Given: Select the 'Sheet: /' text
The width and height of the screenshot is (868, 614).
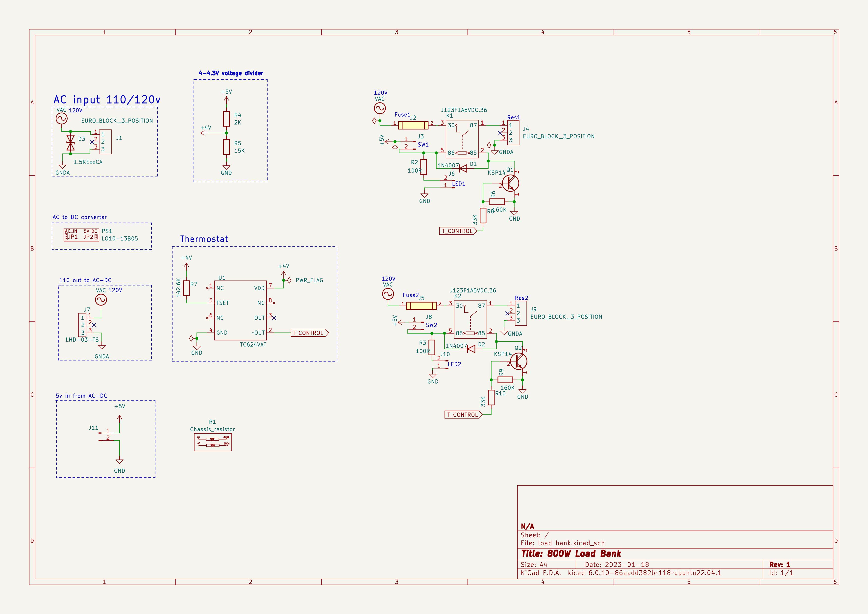Looking at the screenshot, I should click(535, 535).
